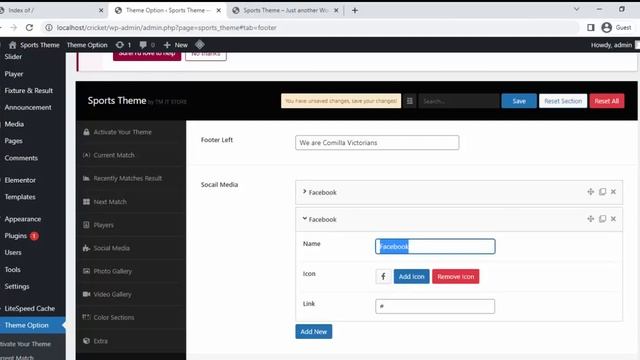The image size is (640, 360).
Task: Open Current Match section
Action: 131,155
